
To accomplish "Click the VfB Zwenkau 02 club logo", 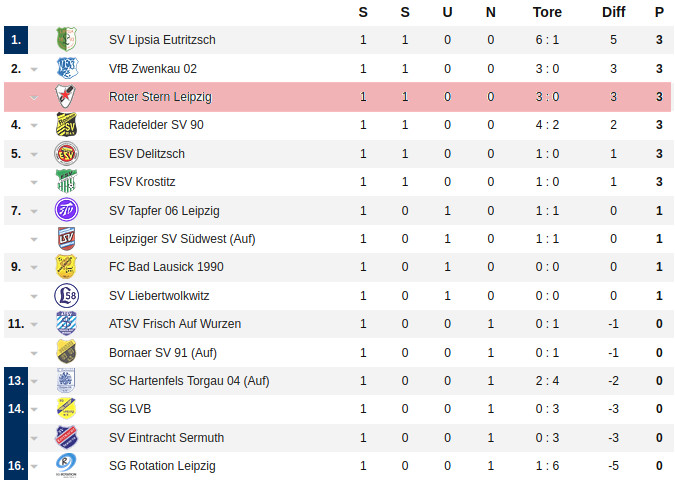I will point(66,68).
